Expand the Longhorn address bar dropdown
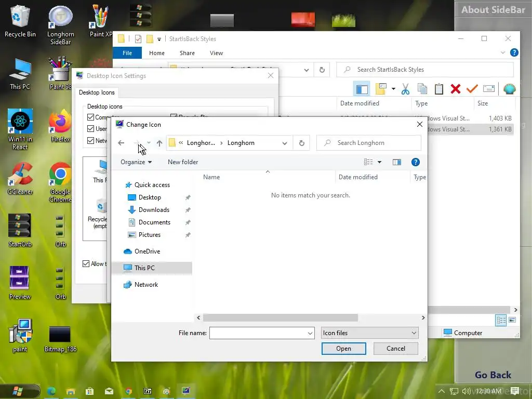 click(x=285, y=143)
